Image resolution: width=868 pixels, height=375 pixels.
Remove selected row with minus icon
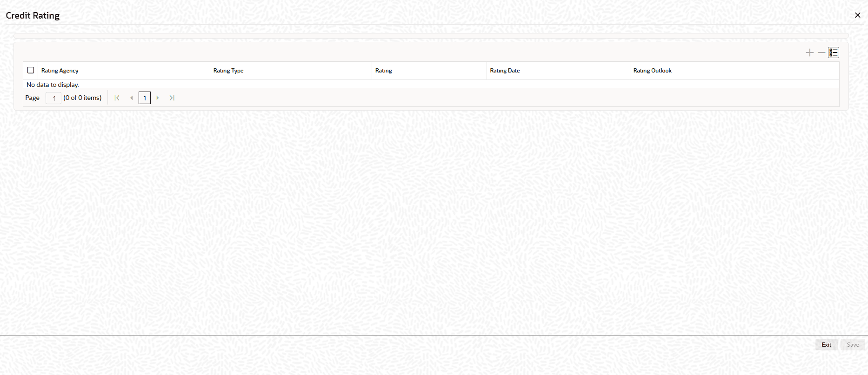[x=821, y=53]
